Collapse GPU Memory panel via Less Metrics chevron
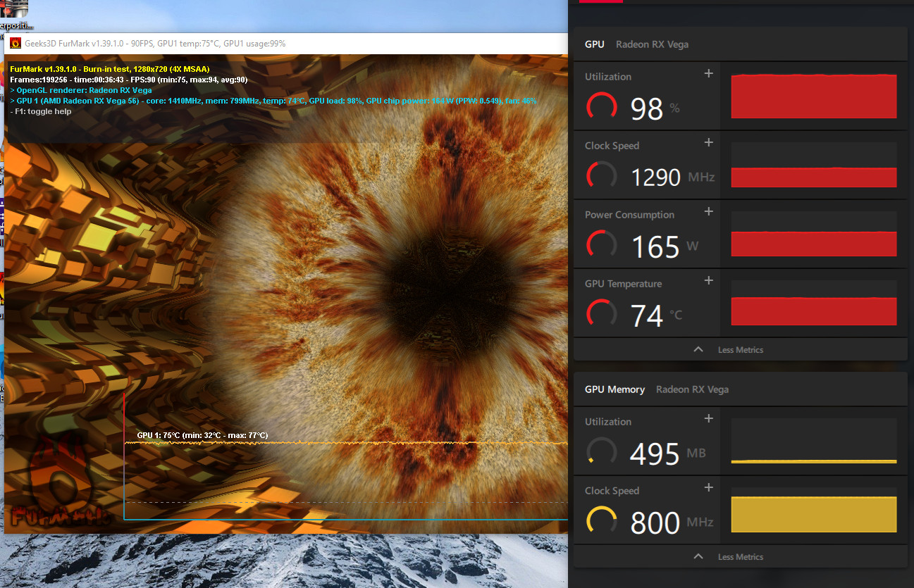 [x=698, y=556]
